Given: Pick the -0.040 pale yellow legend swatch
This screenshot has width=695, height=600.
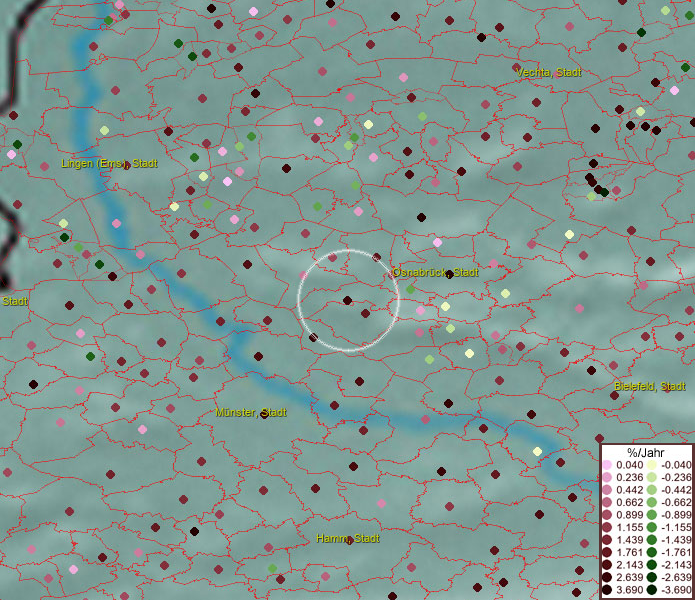Looking at the screenshot, I should 652,465.
